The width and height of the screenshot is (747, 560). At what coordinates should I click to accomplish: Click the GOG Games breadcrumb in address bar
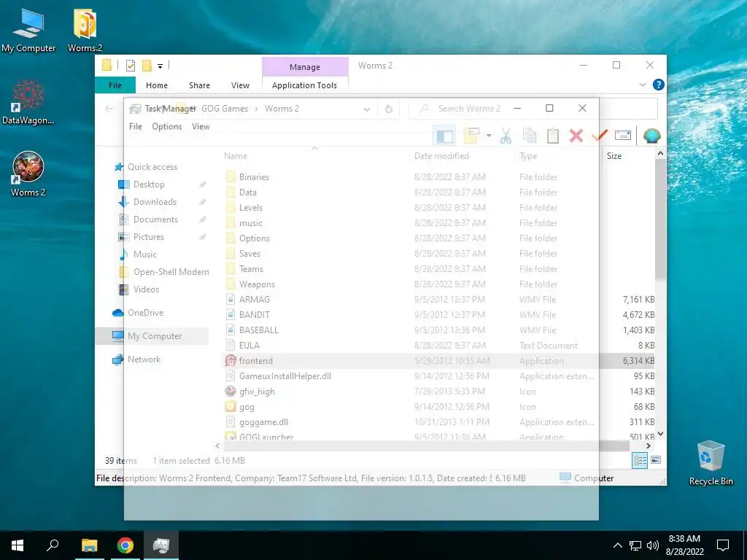click(x=225, y=109)
